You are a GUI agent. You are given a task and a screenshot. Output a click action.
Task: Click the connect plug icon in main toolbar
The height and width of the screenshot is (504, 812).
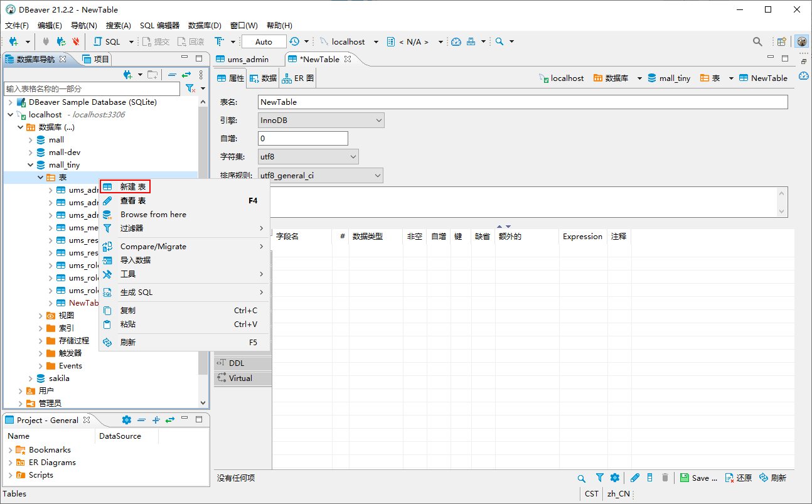point(46,41)
